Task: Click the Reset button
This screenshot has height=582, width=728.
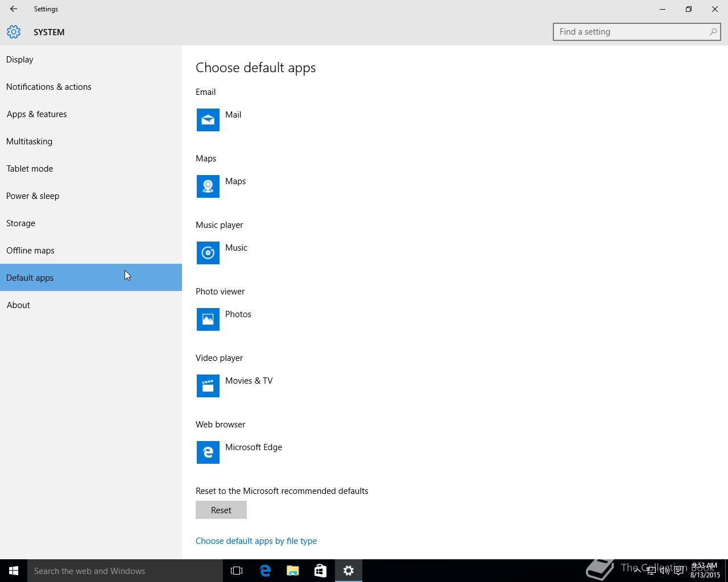Action: pyautogui.click(x=221, y=510)
